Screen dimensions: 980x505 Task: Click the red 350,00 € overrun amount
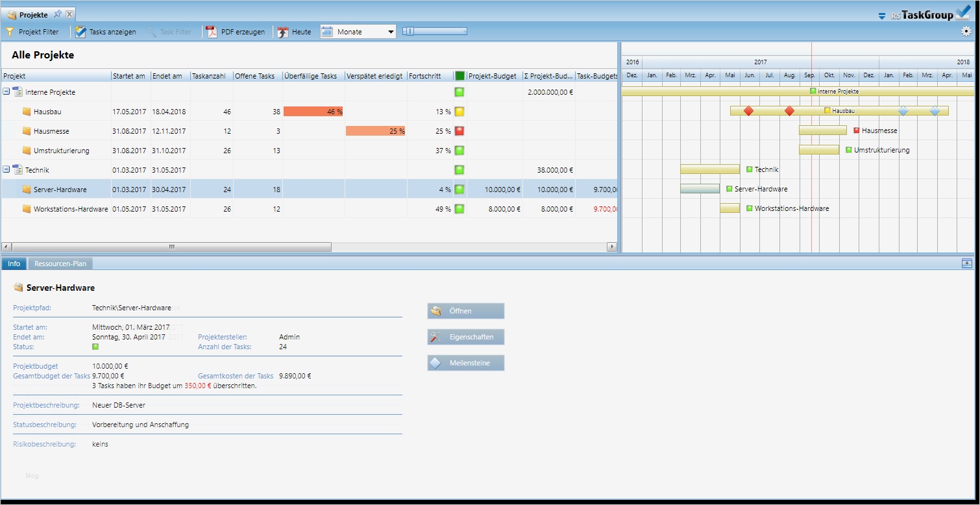click(x=198, y=386)
